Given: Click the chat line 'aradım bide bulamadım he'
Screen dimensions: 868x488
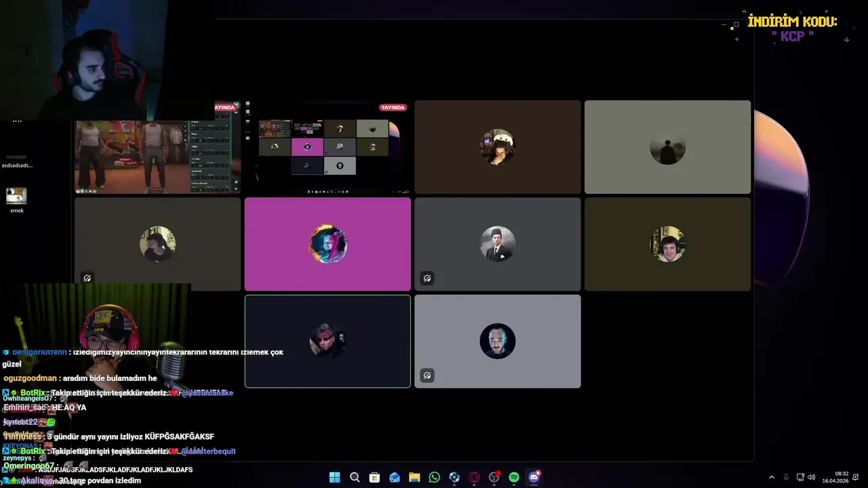Looking at the screenshot, I should [x=110, y=378].
